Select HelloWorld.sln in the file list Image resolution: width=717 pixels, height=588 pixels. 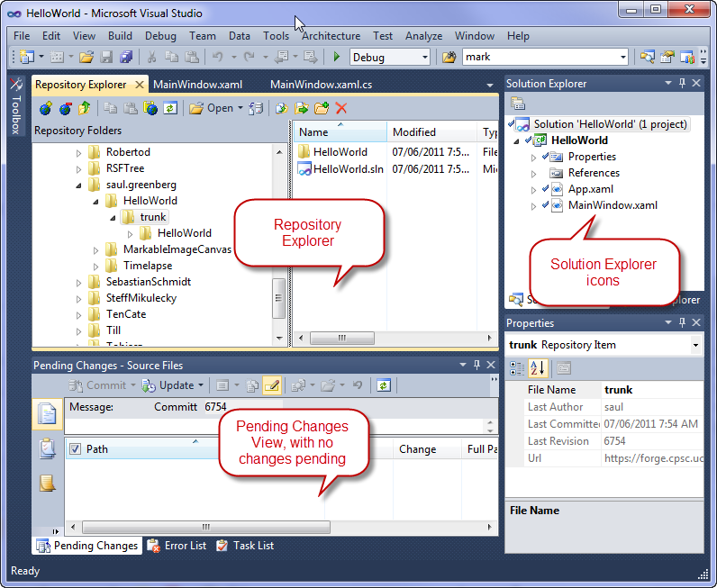click(x=340, y=169)
